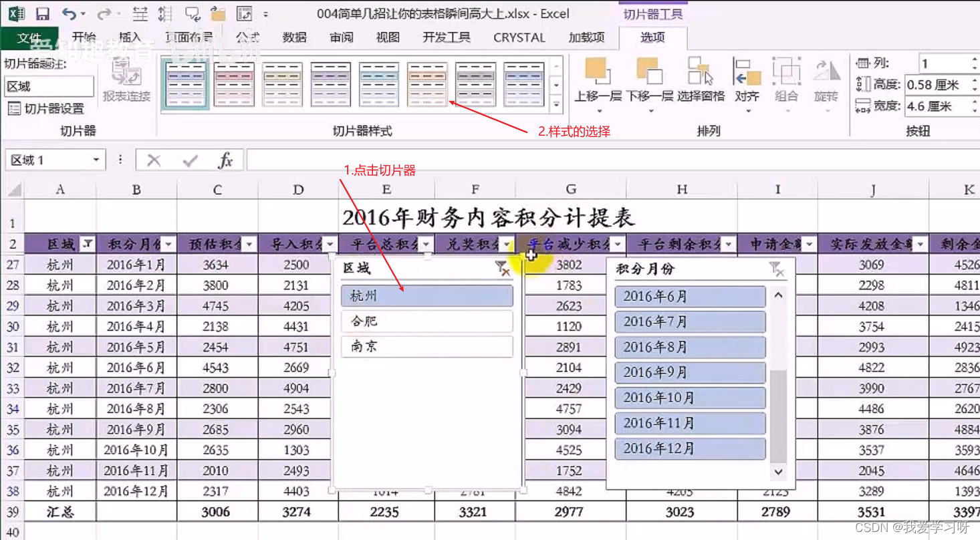Open 积分月份 column filter dropdown
980x540 pixels.
(168, 245)
